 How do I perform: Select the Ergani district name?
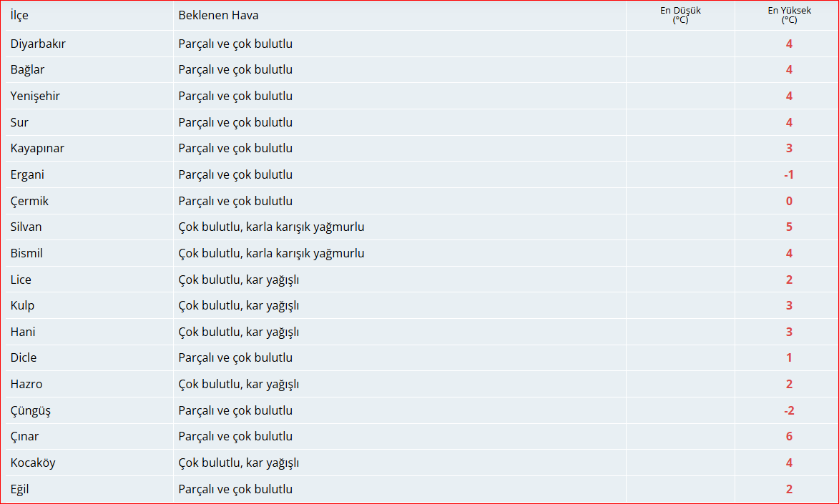(27, 174)
